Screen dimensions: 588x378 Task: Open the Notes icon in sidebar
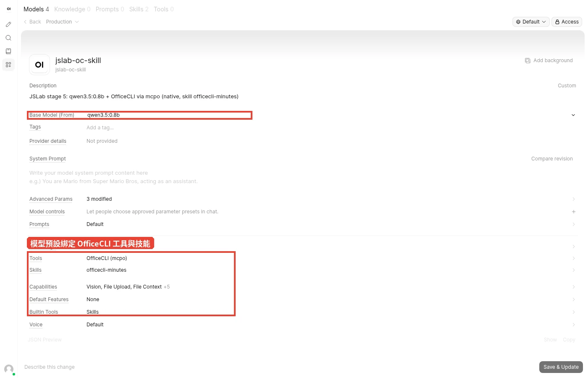pos(8,51)
